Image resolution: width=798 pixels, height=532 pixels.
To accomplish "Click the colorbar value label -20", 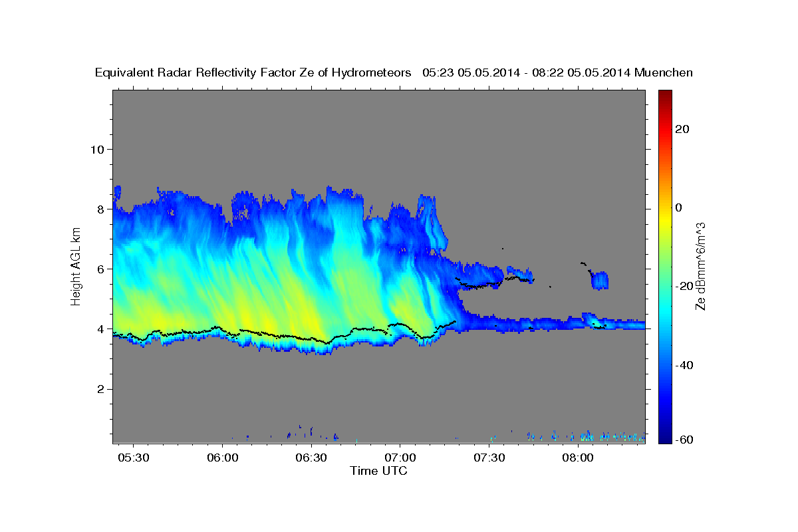I will [x=685, y=286].
